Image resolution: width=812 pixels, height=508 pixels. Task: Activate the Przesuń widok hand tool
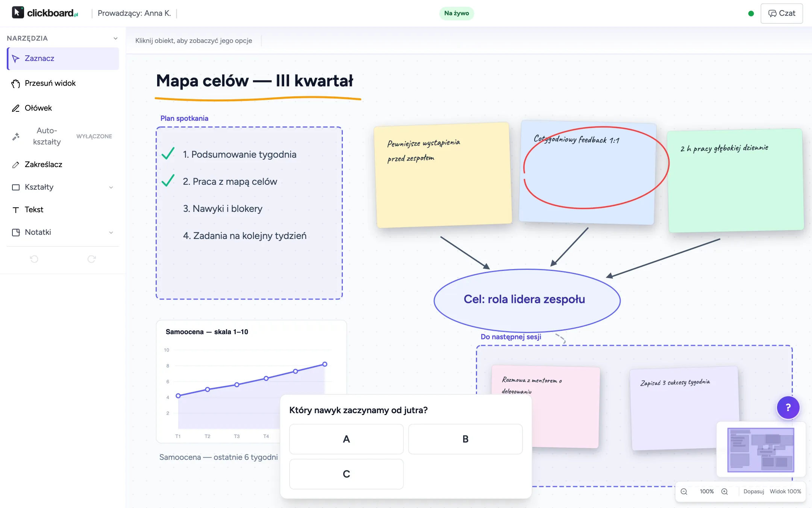tap(63, 83)
